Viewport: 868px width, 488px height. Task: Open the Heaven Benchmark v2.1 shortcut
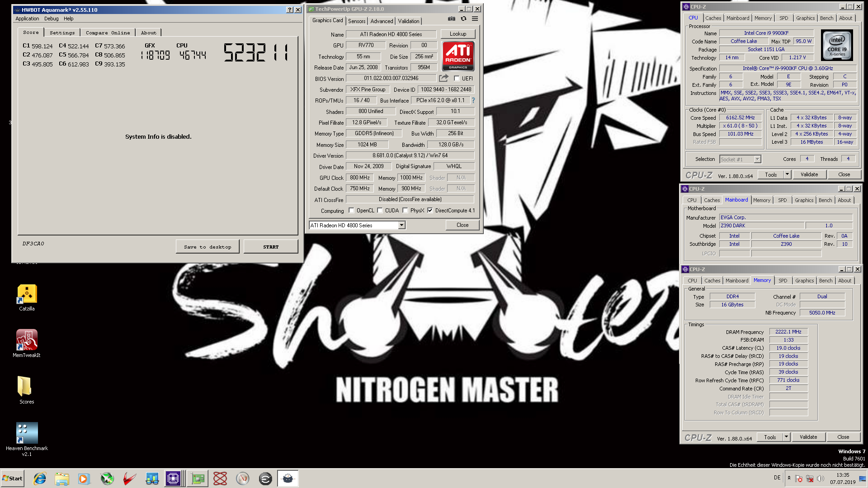(27, 439)
